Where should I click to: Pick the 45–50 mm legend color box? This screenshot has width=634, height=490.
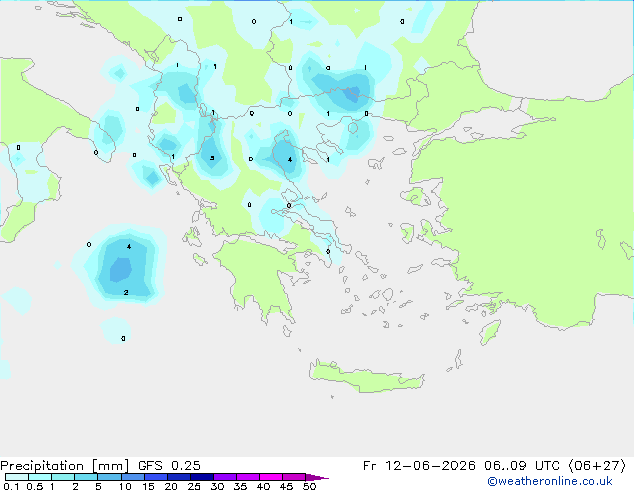click(x=294, y=477)
